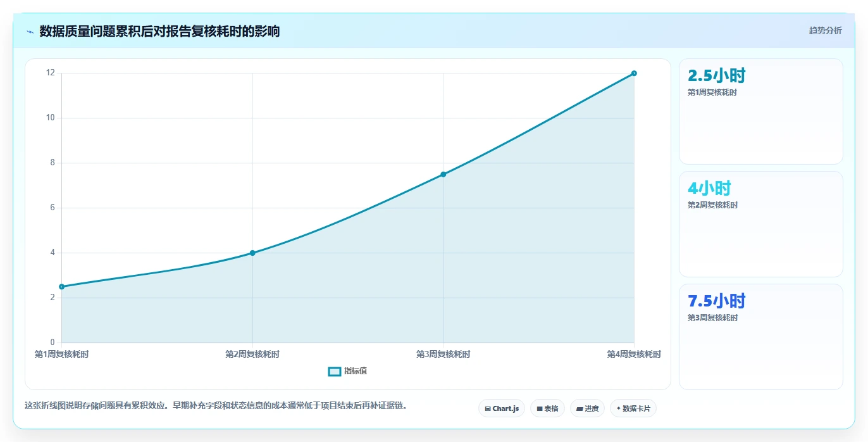The image size is (868, 442).
Task: Click the x-axis label 第3周复核耗时
Action: pos(443,355)
